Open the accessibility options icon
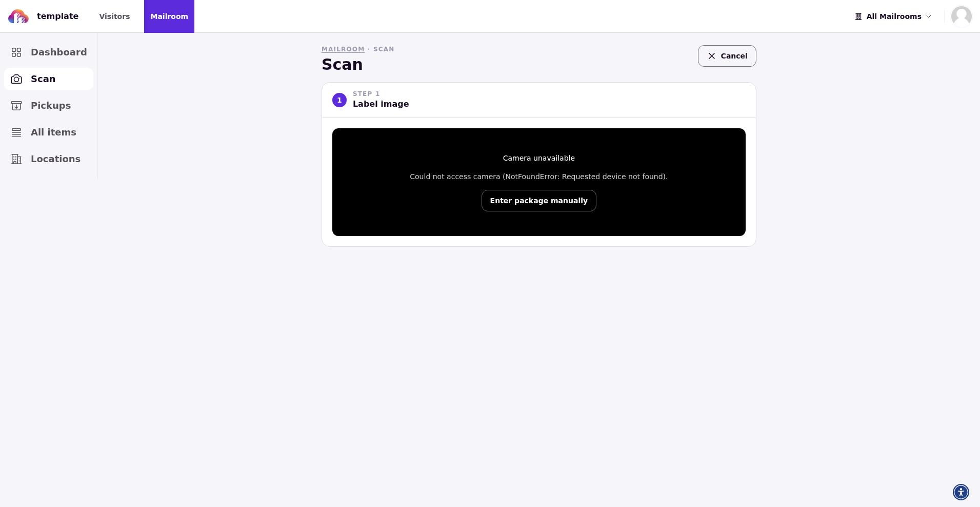The width and height of the screenshot is (980, 507). [x=961, y=492]
